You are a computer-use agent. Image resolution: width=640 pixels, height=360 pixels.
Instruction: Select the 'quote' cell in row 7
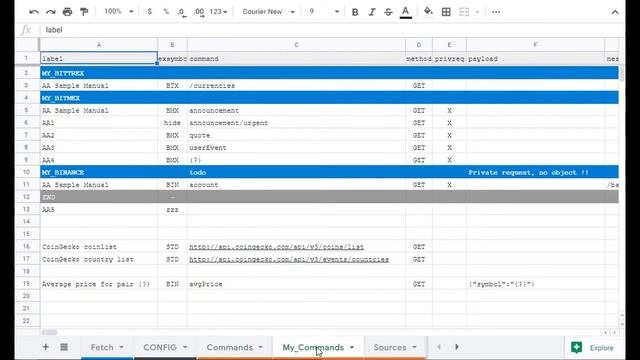coord(296,136)
